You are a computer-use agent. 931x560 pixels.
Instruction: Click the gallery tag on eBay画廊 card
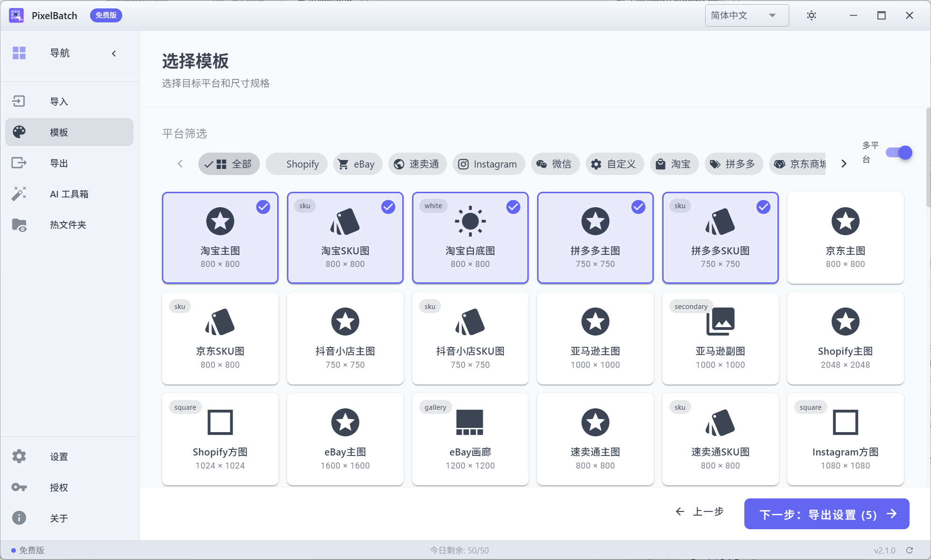tap(435, 407)
